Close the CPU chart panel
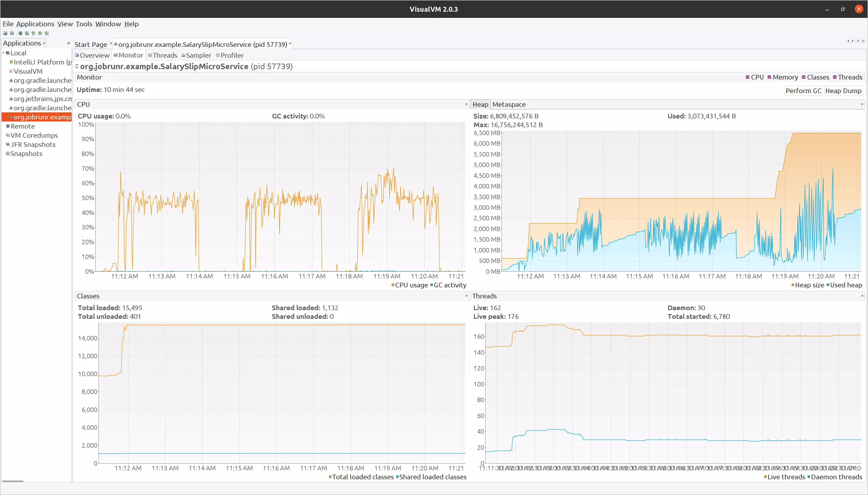868x495 pixels. point(466,104)
